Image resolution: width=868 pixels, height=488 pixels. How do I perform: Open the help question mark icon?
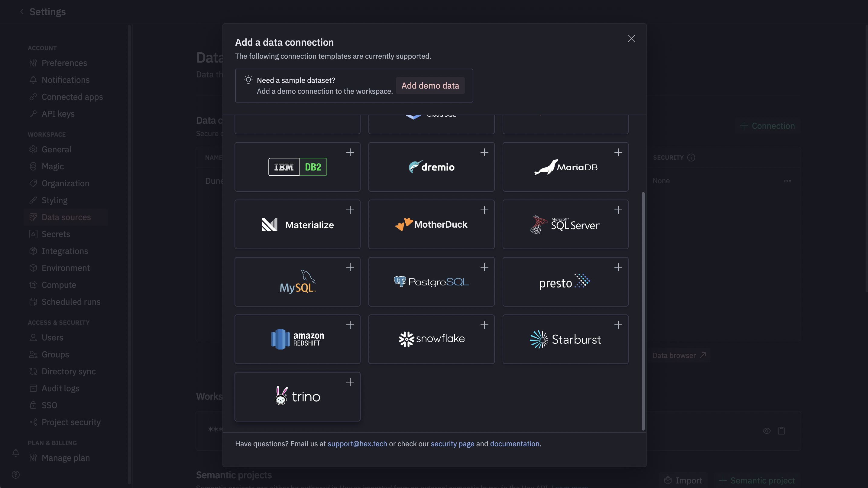click(15, 474)
